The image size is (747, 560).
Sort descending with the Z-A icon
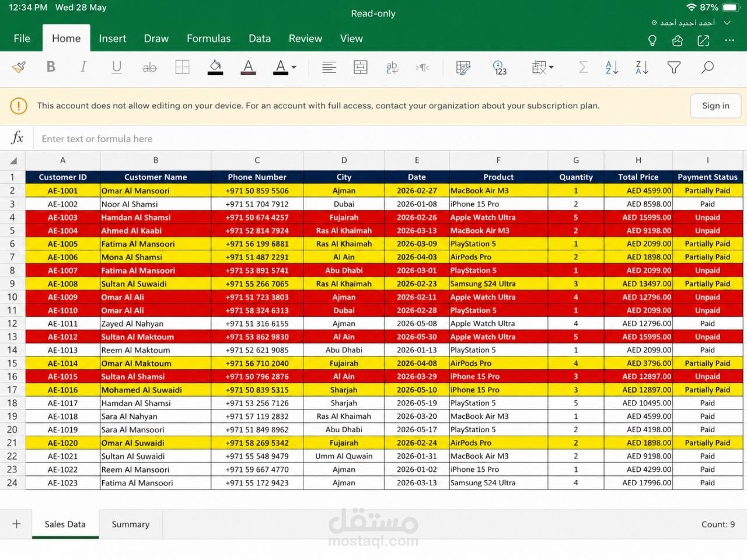tap(642, 68)
